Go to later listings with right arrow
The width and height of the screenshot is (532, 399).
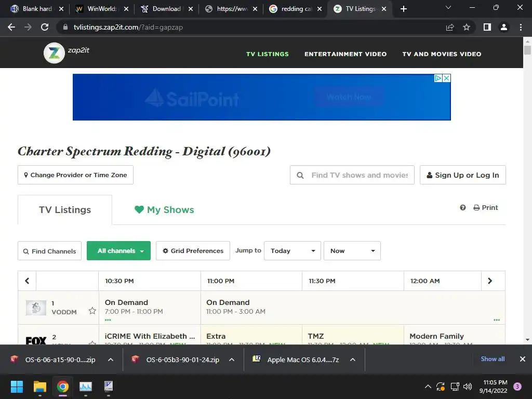tap(490, 281)
